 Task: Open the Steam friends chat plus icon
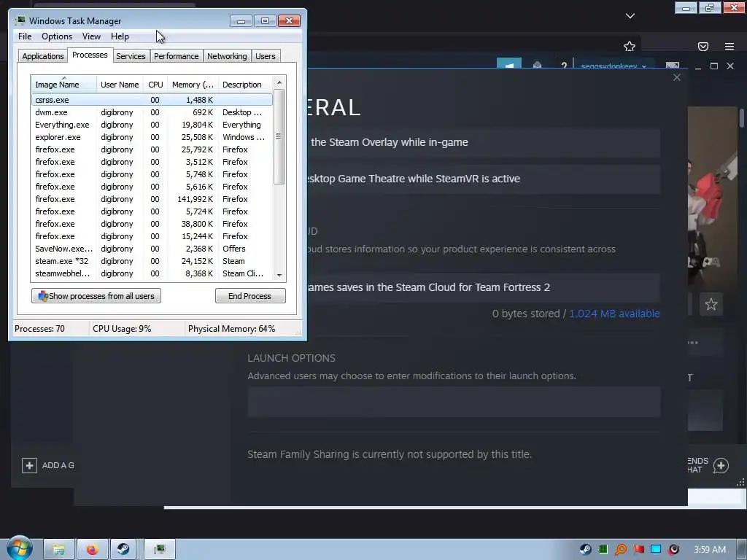coord(721,465)
